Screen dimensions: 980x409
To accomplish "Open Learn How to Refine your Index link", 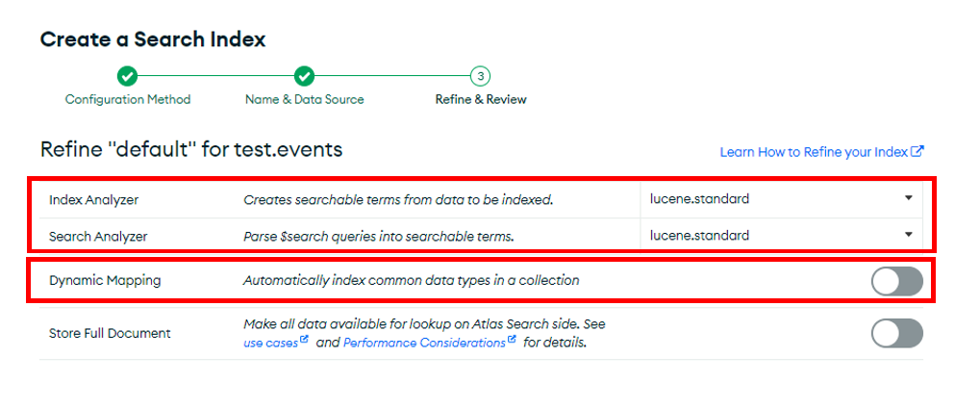I will (x=814, y=152).
